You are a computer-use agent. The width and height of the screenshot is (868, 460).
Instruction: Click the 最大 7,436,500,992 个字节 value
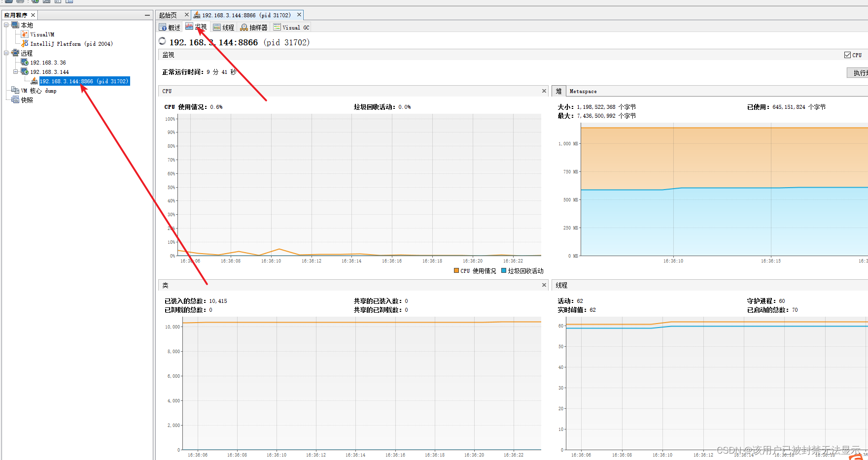tap(606, 116)
